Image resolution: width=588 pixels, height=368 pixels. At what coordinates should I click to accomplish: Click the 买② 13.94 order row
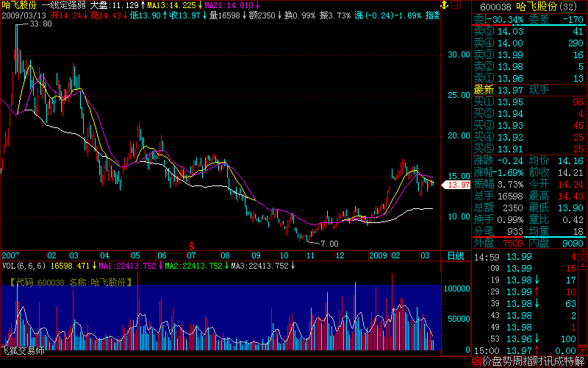[x=528, y=114]
